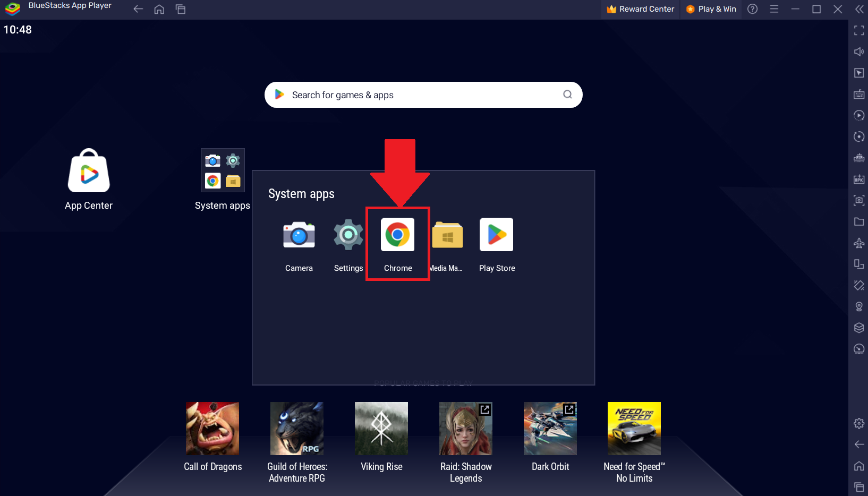Open the Settings app in System apps

pyautogui.click(x=348, y=234)
